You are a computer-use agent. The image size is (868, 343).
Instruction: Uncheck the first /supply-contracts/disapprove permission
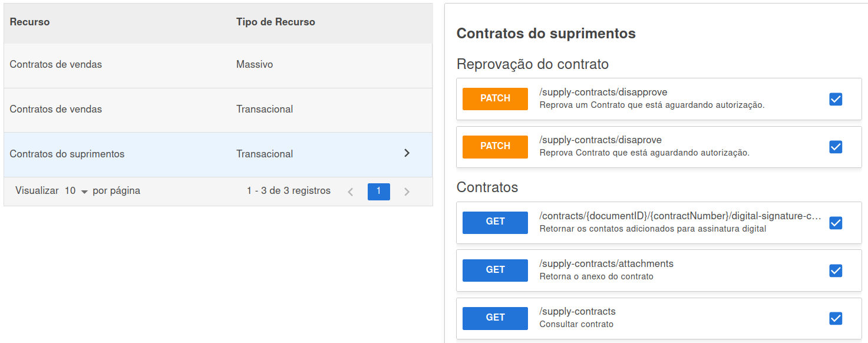[x=836, y=99]
